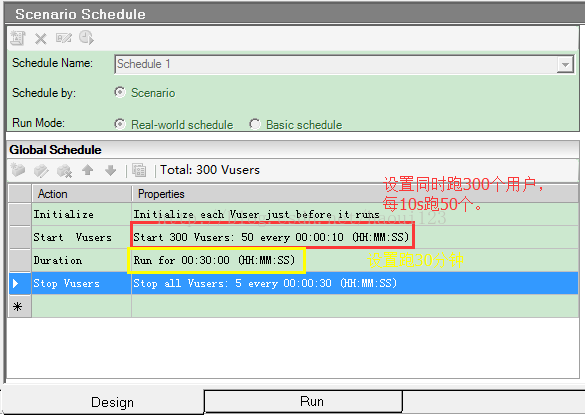Click the New Schedule icon
The height and width of the screenshot is (415, 585).
click(x=18, y=38)
